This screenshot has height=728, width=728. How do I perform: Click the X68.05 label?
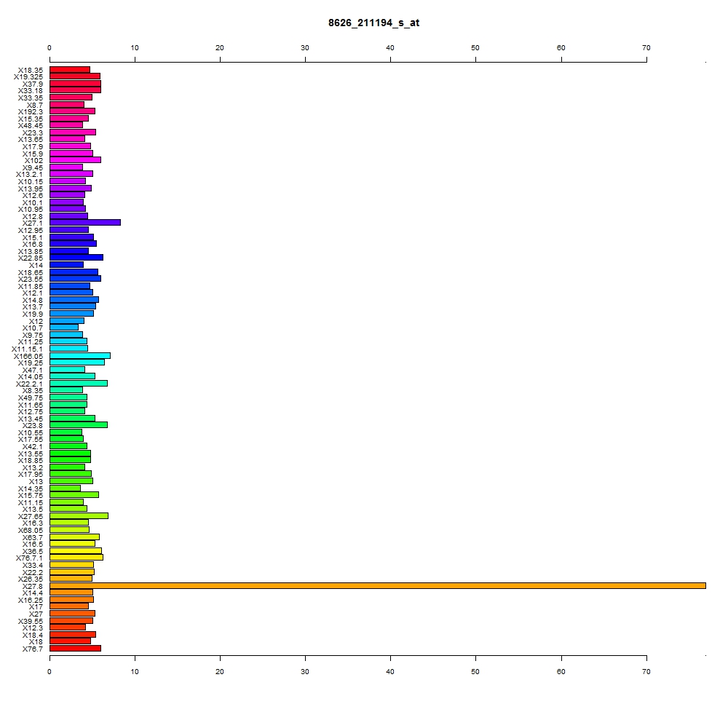coord(31,530)
